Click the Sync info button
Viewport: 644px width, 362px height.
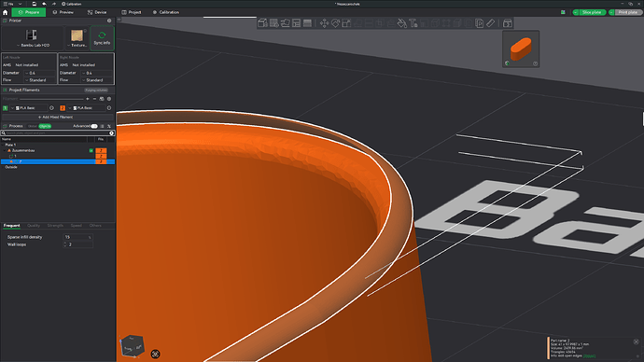tap(102, 38)
